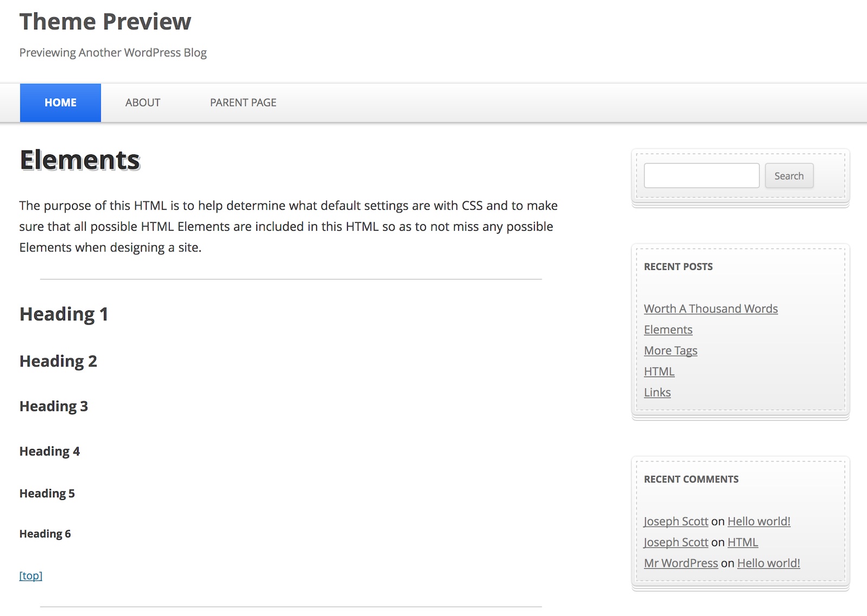Click Joseph Scott beside the HTML comment
Screen dimensions: 867x616
pos(676,542)
